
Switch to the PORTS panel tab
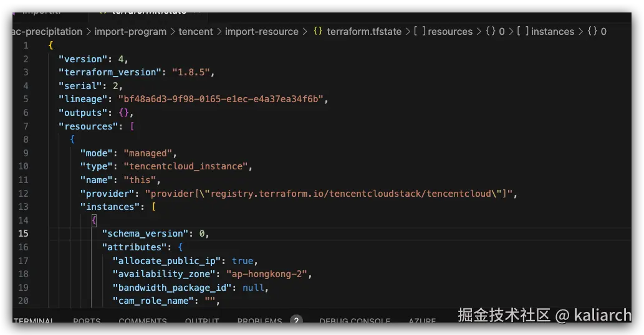pyautogui.click(x=87, y=320)
